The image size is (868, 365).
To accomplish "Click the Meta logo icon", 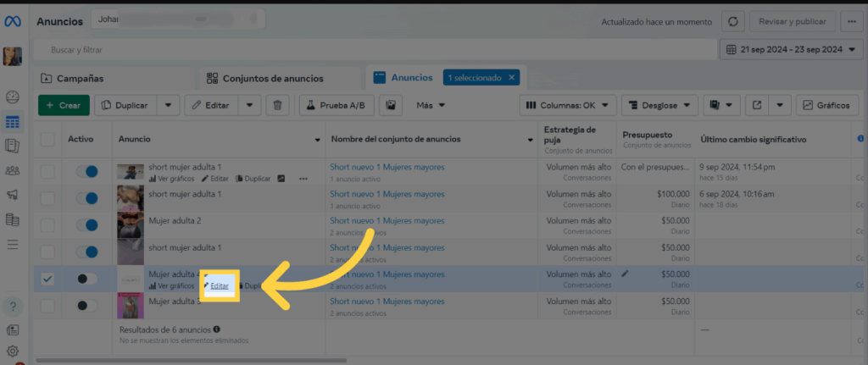I will coord(13,22).
